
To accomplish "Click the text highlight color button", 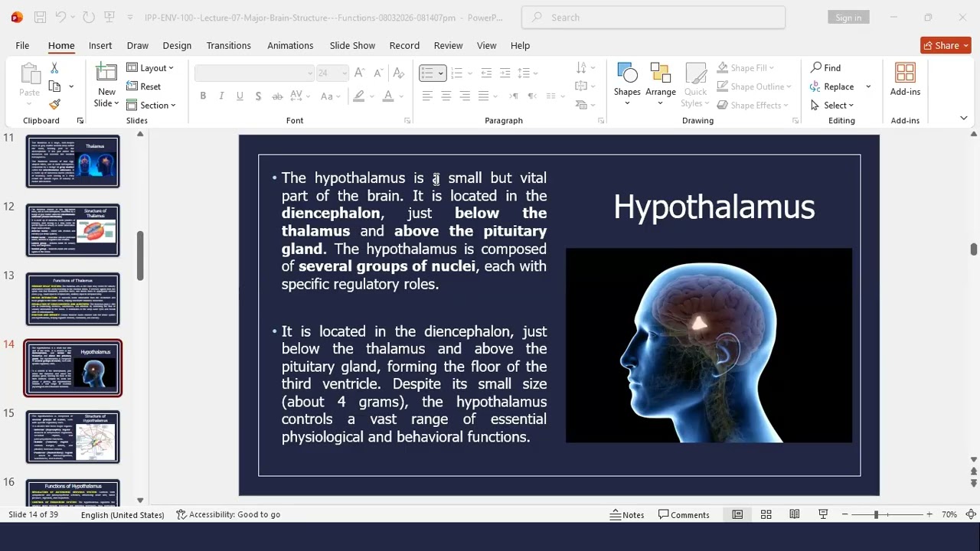I will (x=358, y=96).
